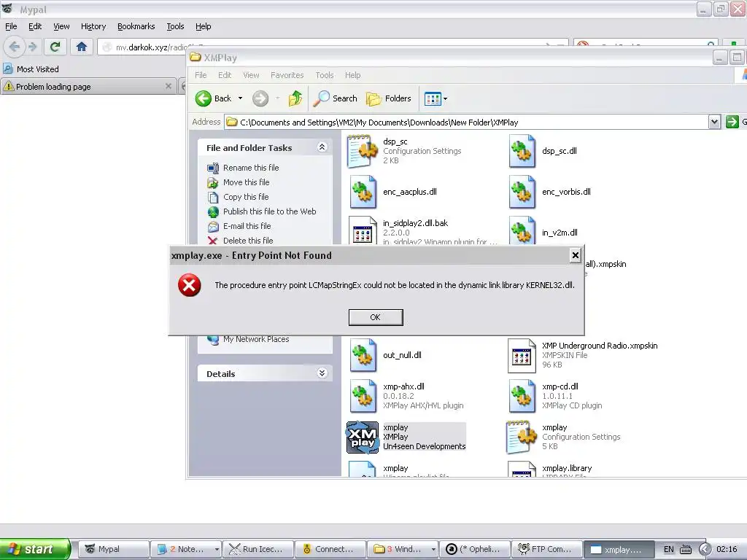The width and height of the screenshot is (747, 560).
Task: Select the dsp_sc configuration settings file icon
Action: (363, 152)
